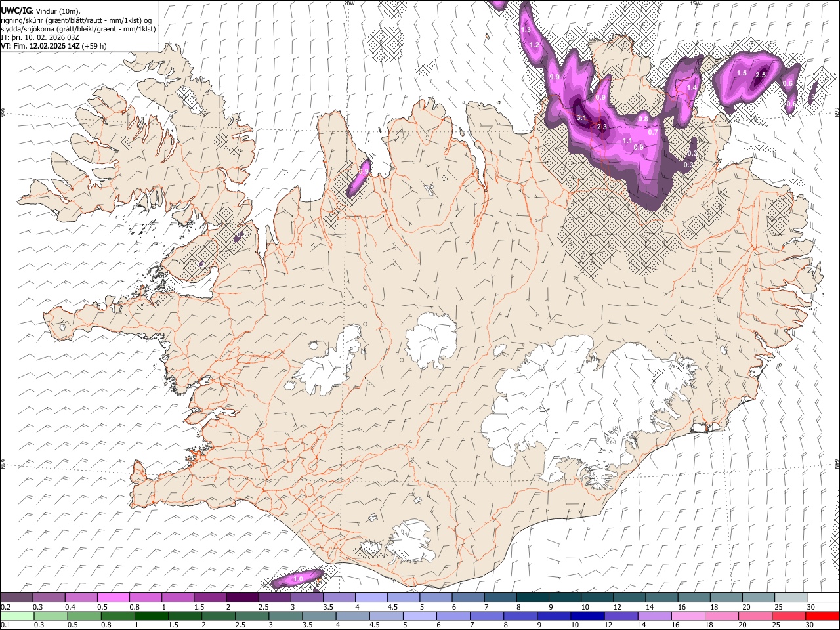This screenshot has height=630, width=840.
Task: Select the bright pink swatch above label 0.5, upper row
Action: (113, 598)
